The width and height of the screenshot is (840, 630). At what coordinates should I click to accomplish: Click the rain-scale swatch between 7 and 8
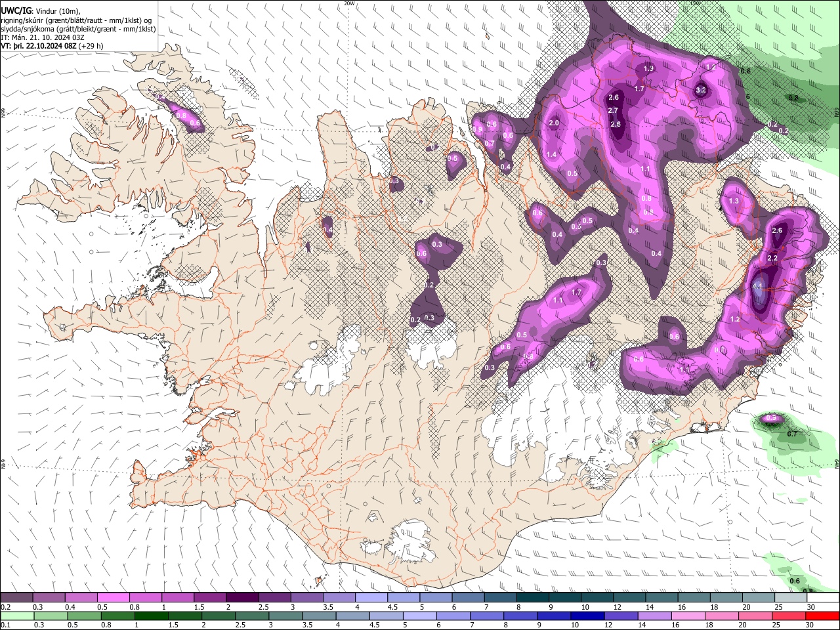point(487,616)
